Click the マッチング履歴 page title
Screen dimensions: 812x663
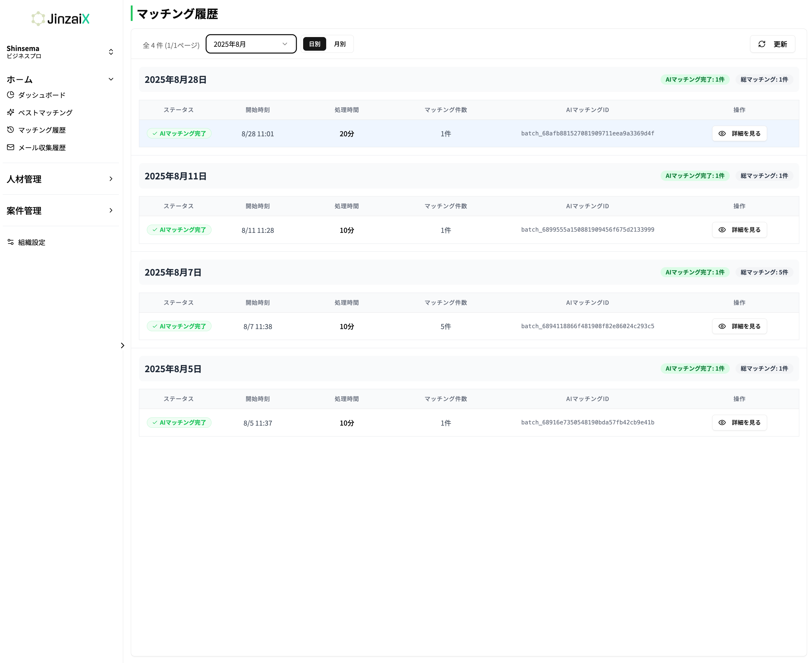click(x=177, y=14)
